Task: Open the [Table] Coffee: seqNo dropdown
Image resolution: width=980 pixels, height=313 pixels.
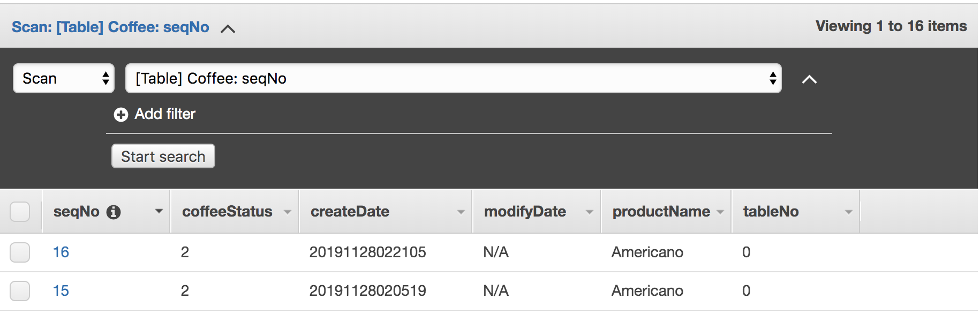Action: click(453, 79)
